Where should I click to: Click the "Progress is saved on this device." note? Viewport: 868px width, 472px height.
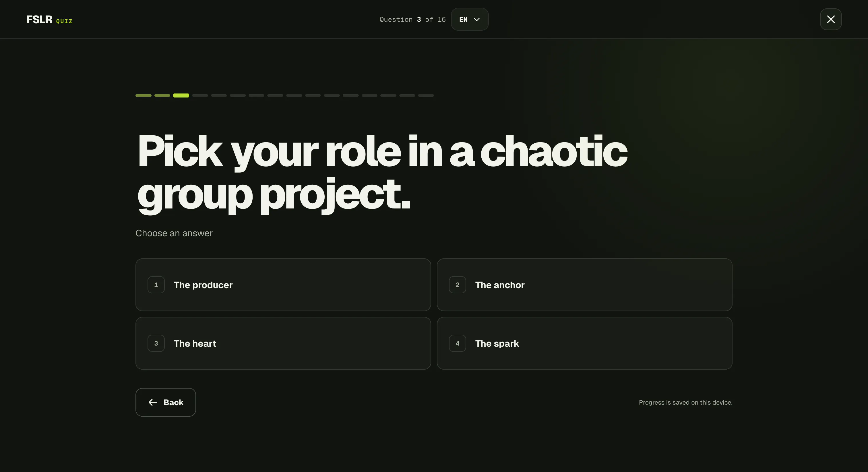[x=685, y=402]
